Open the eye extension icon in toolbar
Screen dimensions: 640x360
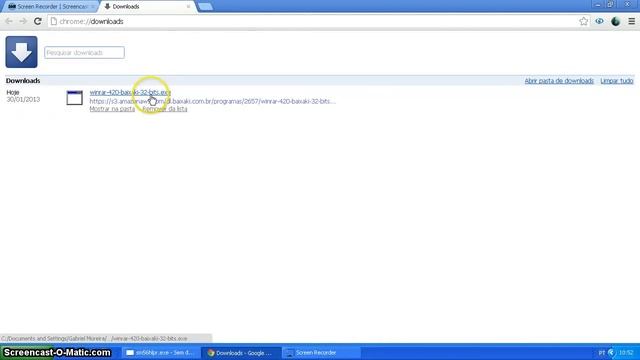(599, 21)
